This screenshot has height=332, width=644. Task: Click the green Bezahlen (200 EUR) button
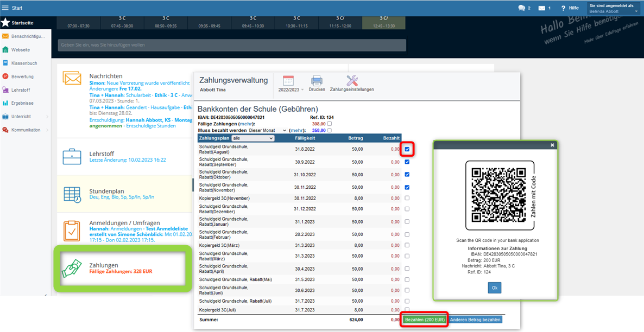tap(425, 320)
